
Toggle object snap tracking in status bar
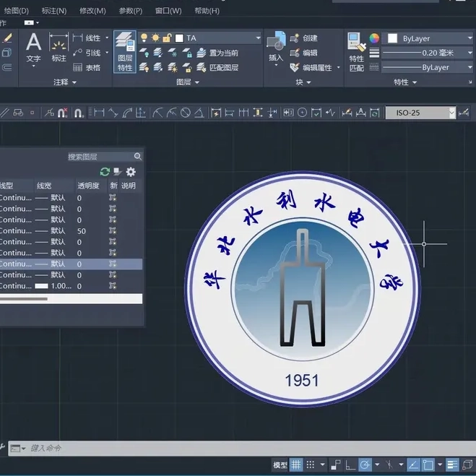pos(413,464)
